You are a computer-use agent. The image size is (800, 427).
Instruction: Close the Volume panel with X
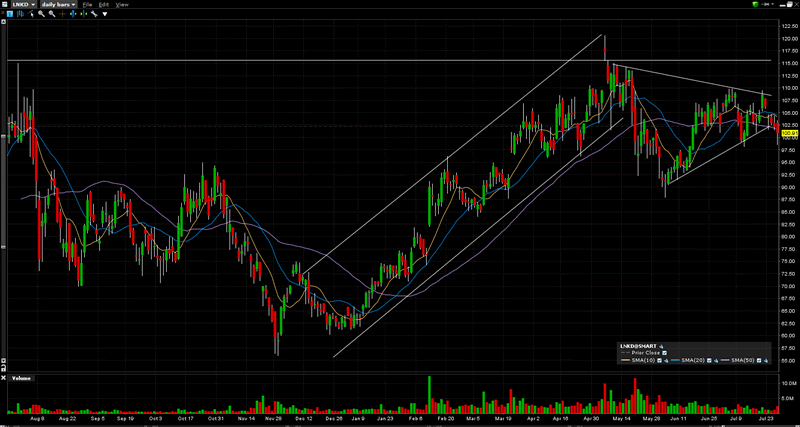(3, 378)
